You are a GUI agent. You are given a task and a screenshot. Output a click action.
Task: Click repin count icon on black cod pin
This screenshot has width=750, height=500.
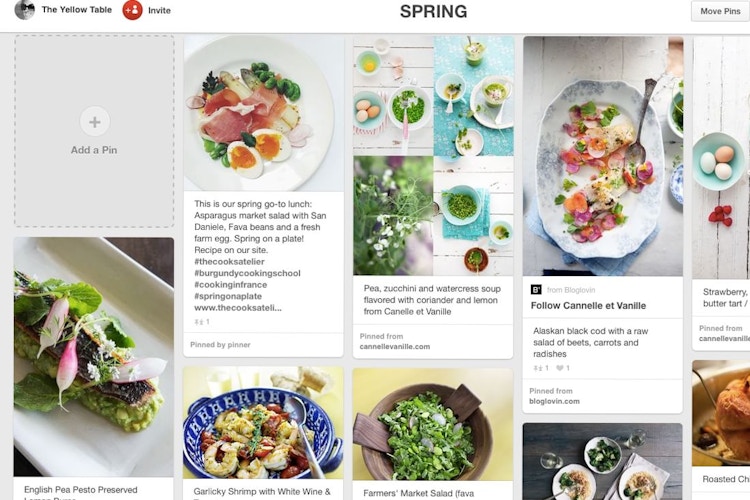click(538, 368)
